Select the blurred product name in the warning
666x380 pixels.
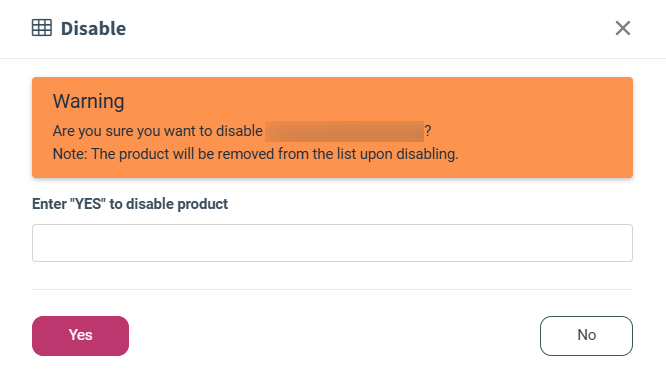(x=344, y=131)
